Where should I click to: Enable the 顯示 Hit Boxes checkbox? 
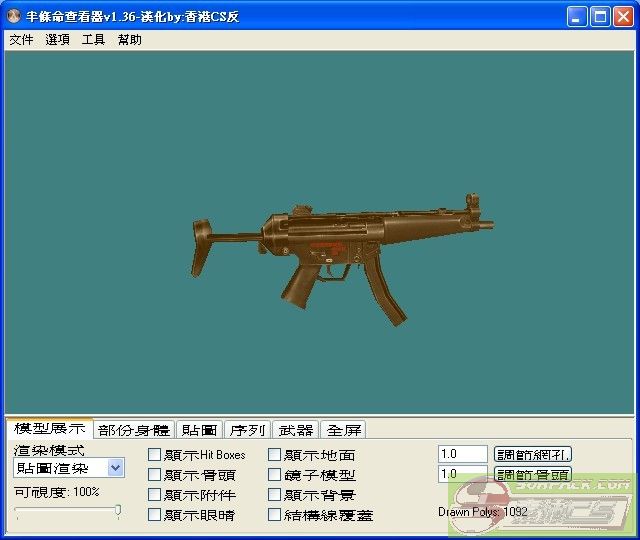click(x=155, y=455)
